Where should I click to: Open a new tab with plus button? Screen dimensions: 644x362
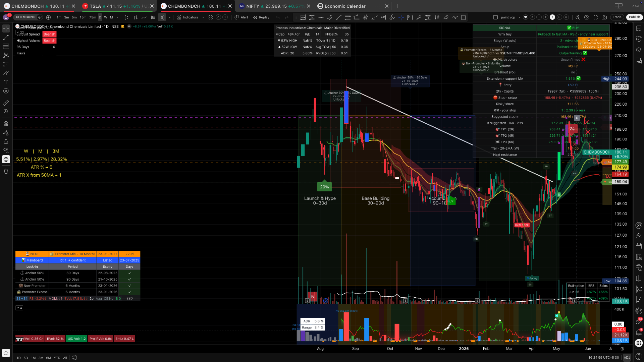[x=397, y=6]
